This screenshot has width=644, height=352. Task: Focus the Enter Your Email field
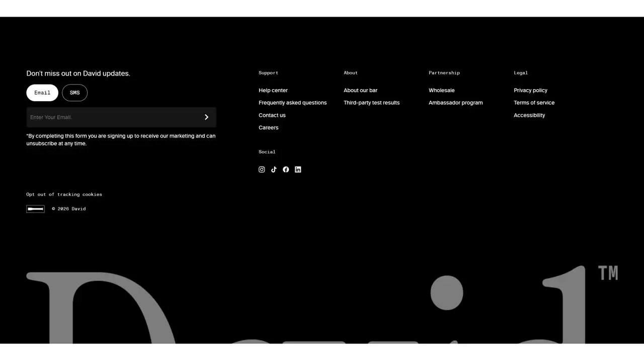tap(111, 117)
